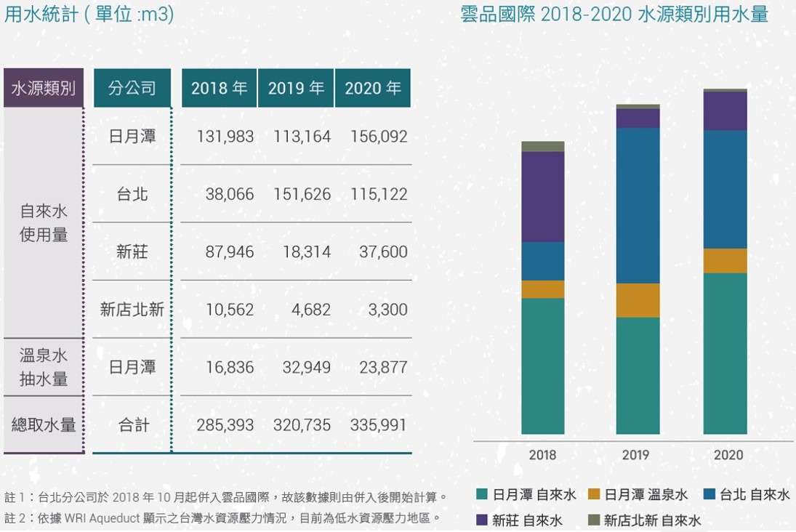Click the purple segment of the 2018 bar
796x532 pixels.
(x=543, y=196)
